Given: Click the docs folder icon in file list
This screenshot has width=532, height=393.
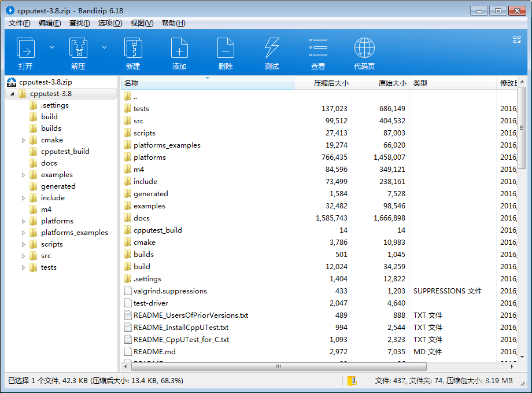Looking at the screenshot, I should (127, 218).
